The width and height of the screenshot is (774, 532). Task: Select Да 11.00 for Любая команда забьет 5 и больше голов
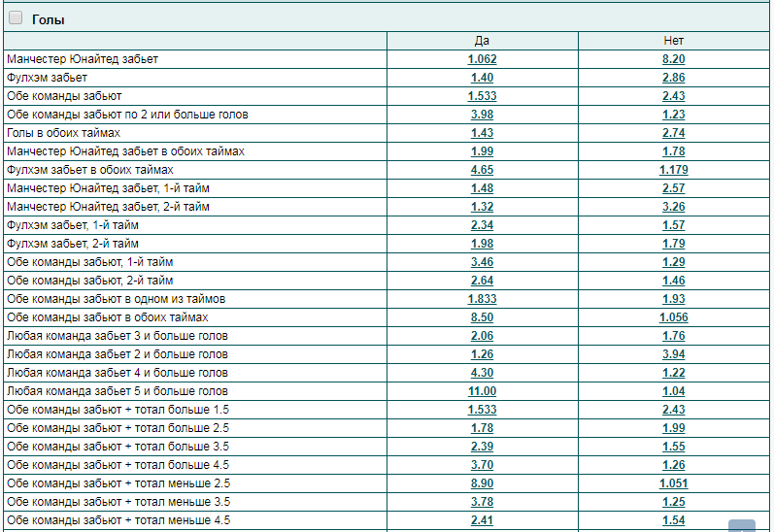[x=482, y=391]
